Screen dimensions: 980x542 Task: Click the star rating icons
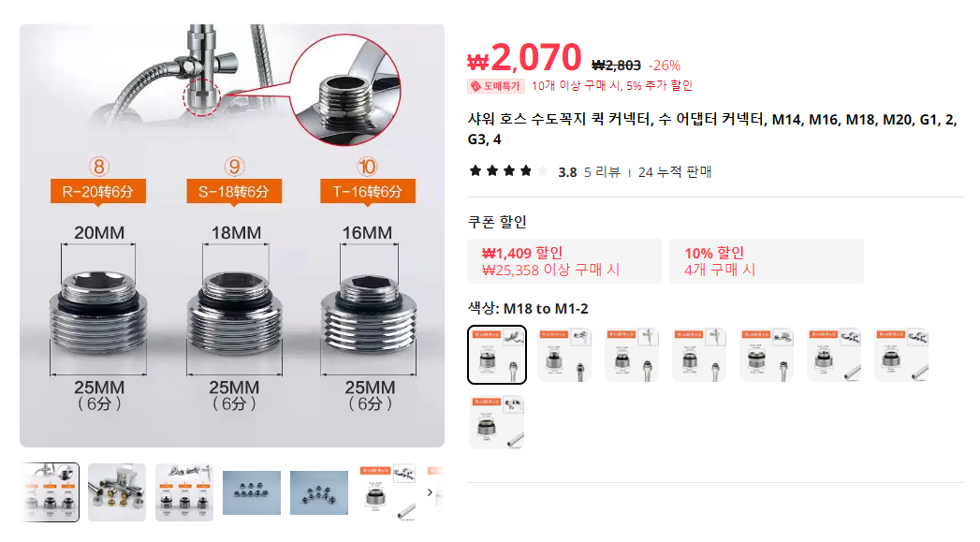point(509,171)
